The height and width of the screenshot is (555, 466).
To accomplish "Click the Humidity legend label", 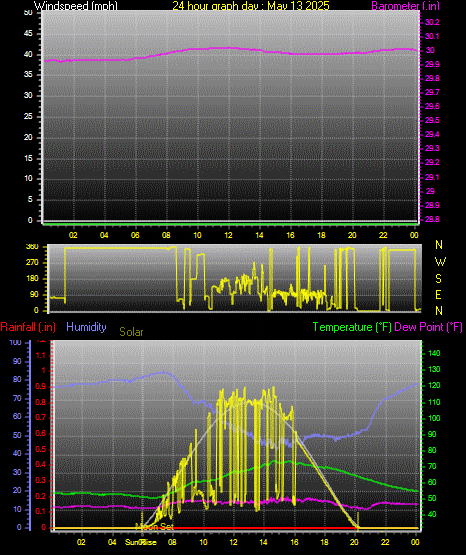I will pyautogui.click(x=86, y=327).
